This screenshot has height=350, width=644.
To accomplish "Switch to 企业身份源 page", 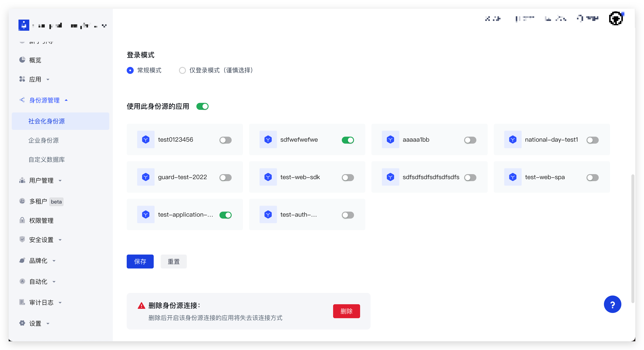I will (44, 140).
